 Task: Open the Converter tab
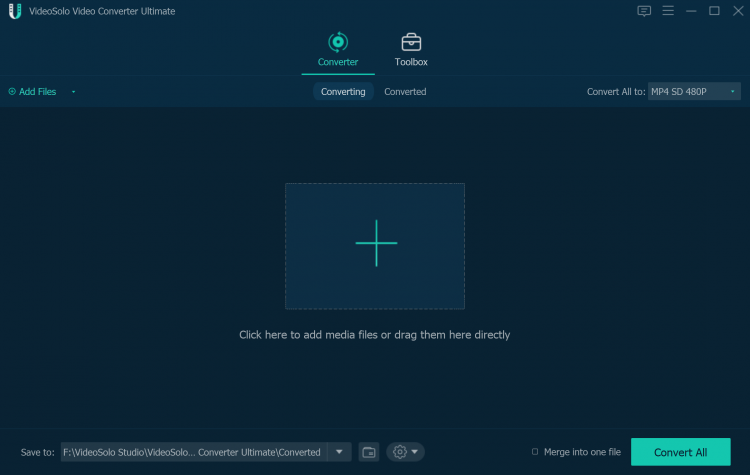pos(338,50)
